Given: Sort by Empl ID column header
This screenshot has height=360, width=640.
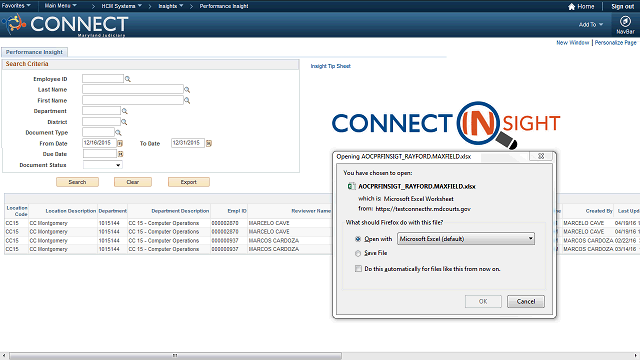Looking at the screenshot, I should pyautogui.click(x=237, y=211).
